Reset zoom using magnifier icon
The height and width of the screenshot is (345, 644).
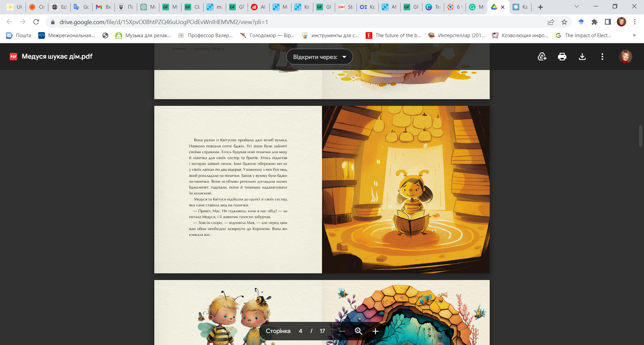tap(359, 331)
